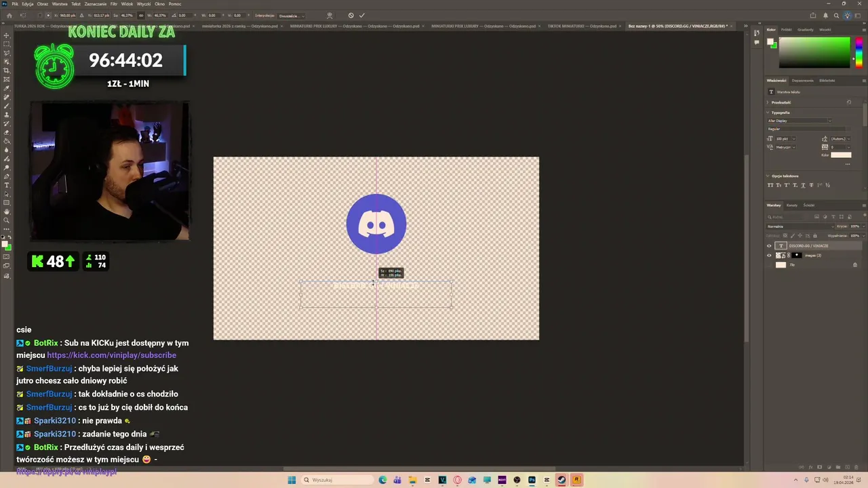Select the Hand tool

click(7, 211)
